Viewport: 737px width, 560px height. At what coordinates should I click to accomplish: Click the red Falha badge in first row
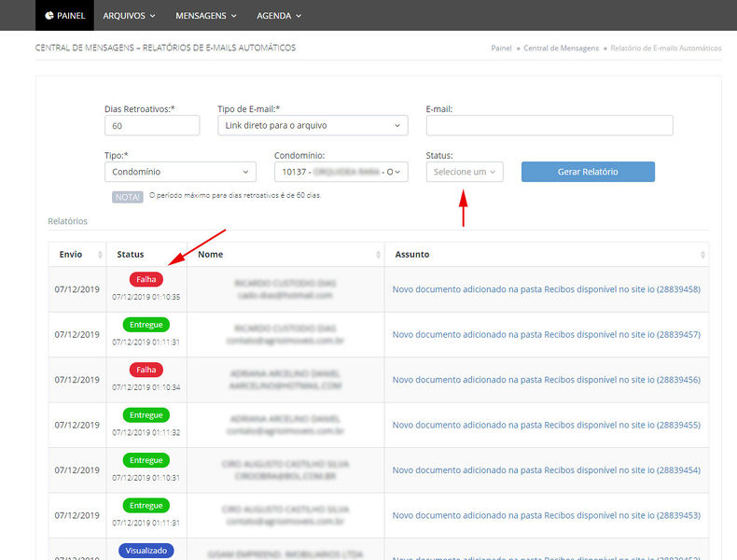click(146, 279)
